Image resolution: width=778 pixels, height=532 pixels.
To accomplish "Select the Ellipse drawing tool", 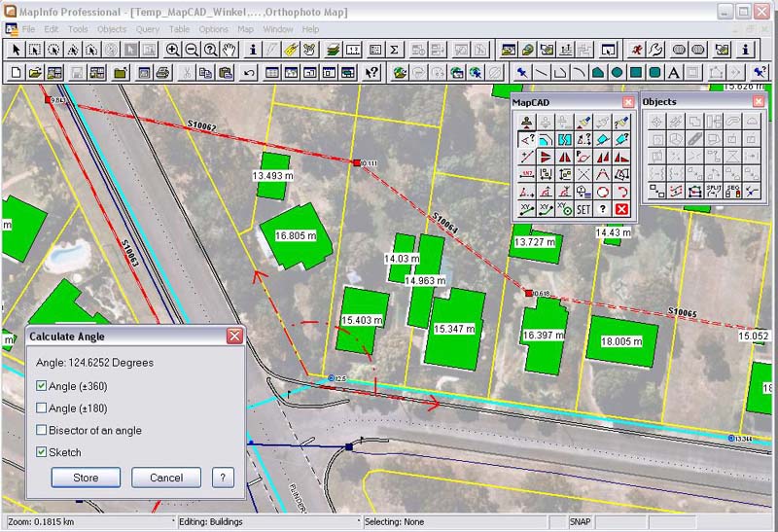I will pyautogui.click(x=617, y=73).
